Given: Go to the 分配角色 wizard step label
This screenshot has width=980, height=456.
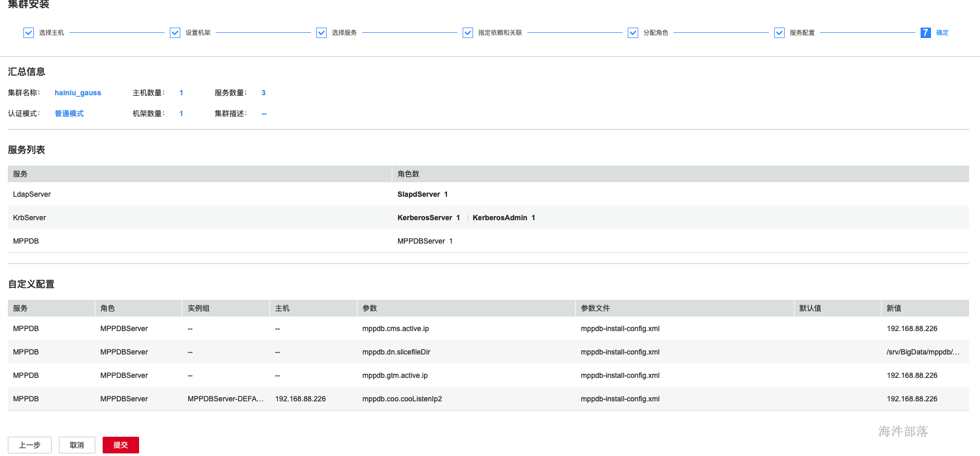Looking at the screenshot, I should point(656,33).
